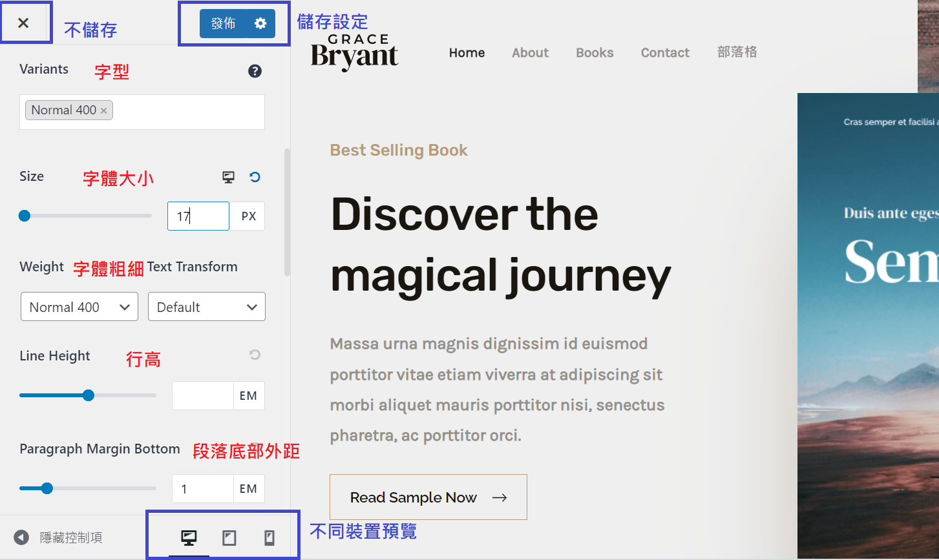939x560 pixels.
Task: Open the Home menu item
Action: tap(467, 53)
